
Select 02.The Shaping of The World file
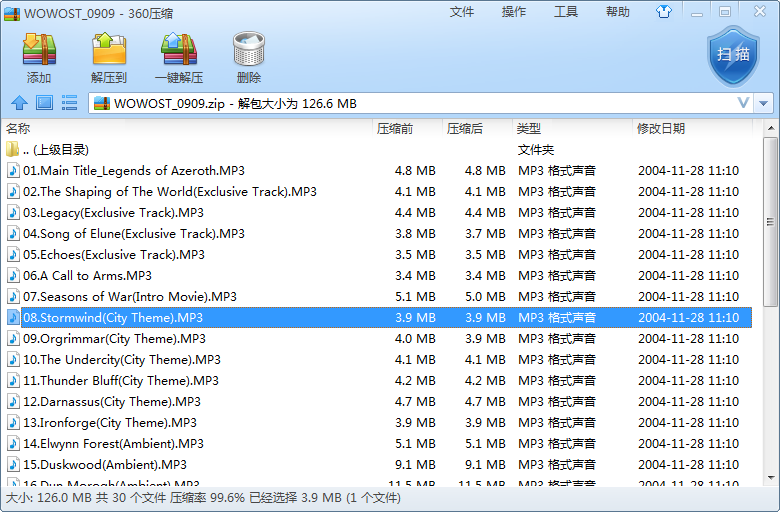[170, 192]
